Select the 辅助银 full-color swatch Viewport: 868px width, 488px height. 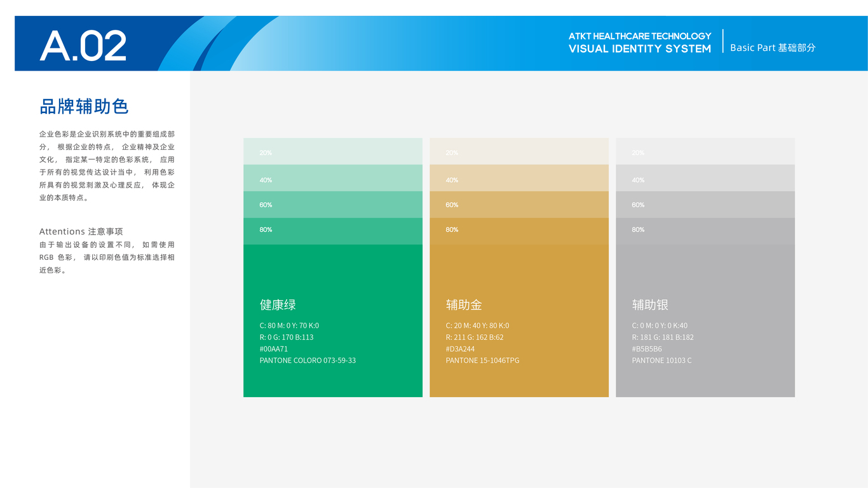click(705, 321)
